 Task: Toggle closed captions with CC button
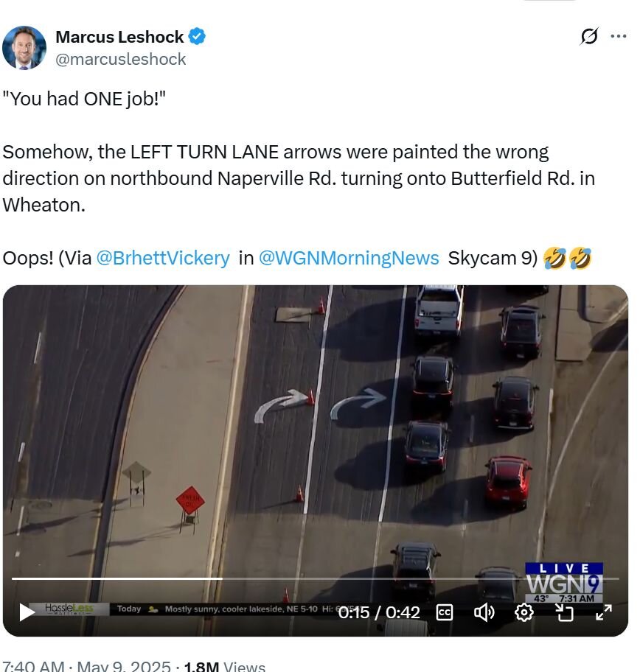pos(445,612)
